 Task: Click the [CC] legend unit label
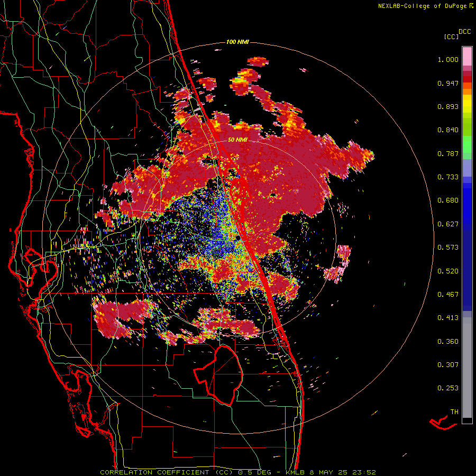point(452,36)
